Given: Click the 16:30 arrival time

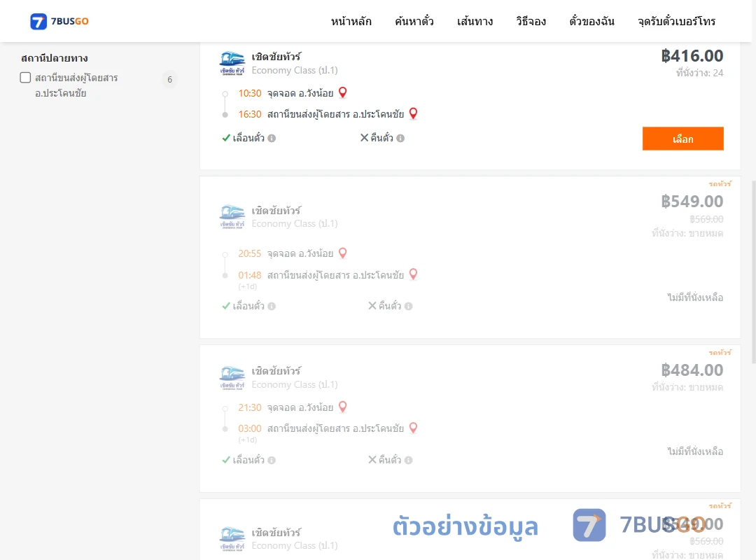Looking at the screenshot, I should point(250,114).
